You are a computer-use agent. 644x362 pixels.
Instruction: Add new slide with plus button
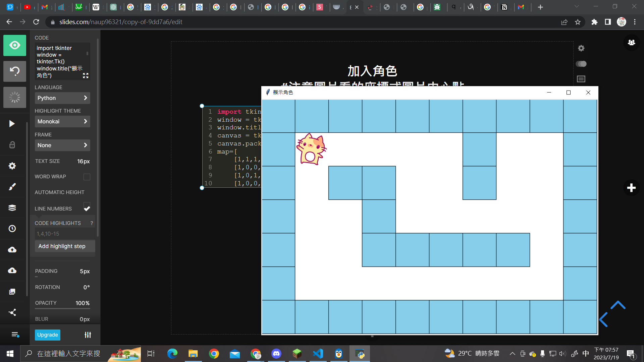[x=631, y=188]
